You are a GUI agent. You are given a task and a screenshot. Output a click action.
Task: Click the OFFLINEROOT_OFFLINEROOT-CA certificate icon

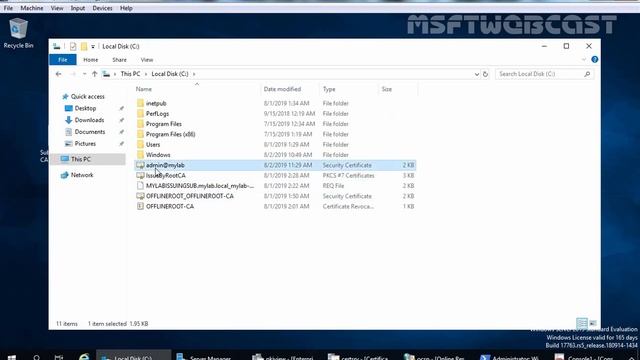click(x=140, y=196)
